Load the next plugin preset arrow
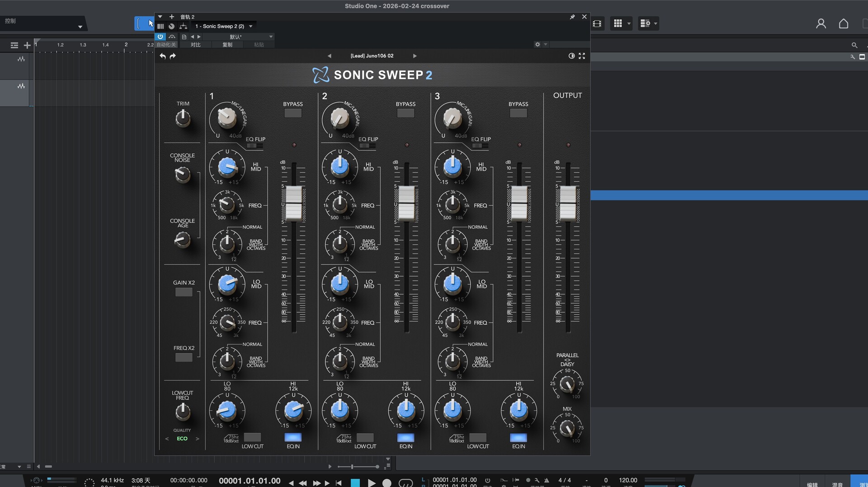This screenshot has width=868, height=487. (415, 56)
